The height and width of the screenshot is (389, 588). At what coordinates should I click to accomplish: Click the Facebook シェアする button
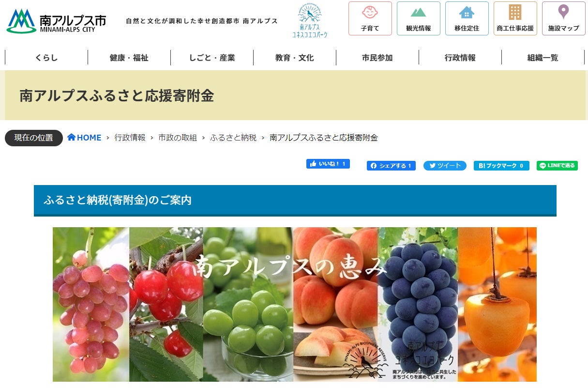click(391, 166)
